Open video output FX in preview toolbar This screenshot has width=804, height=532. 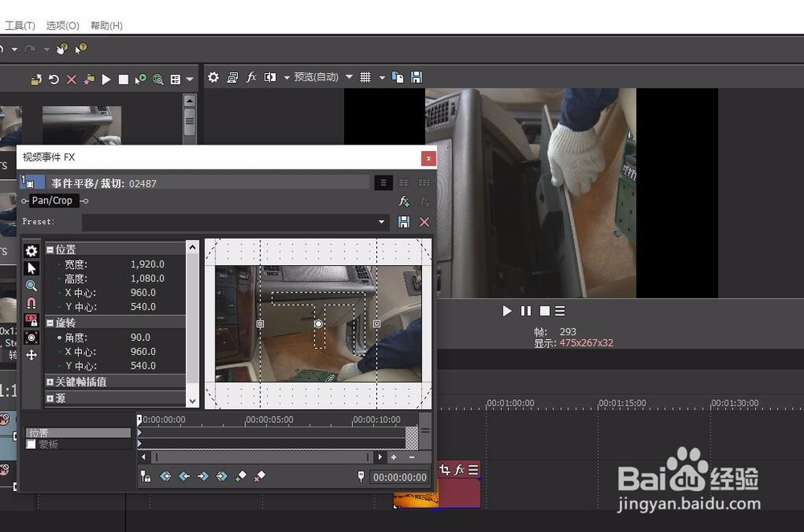[251, 77]
